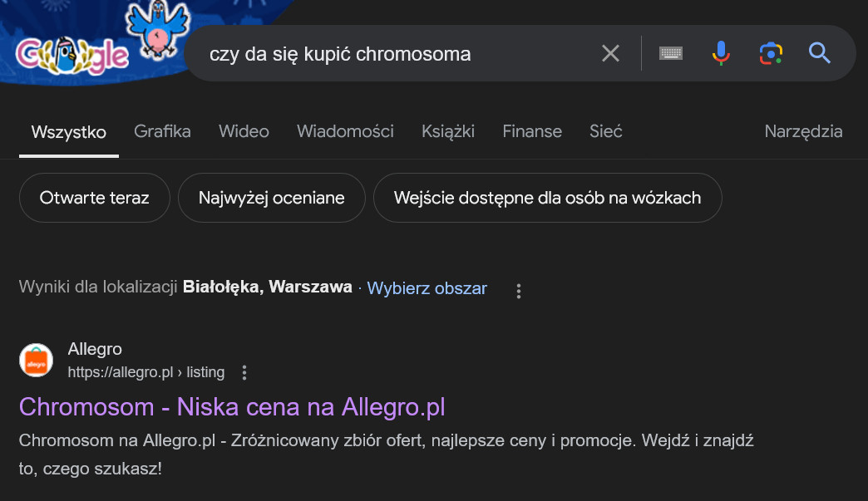Open the three-dot menu beside the Allegro URL
868x501 pixels.
(x=244, y=372)
